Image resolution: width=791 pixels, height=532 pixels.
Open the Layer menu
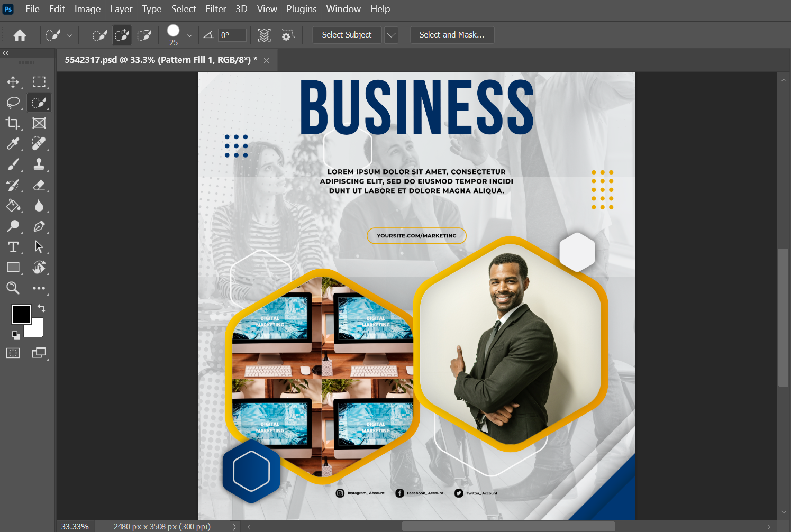coord(121,9)
